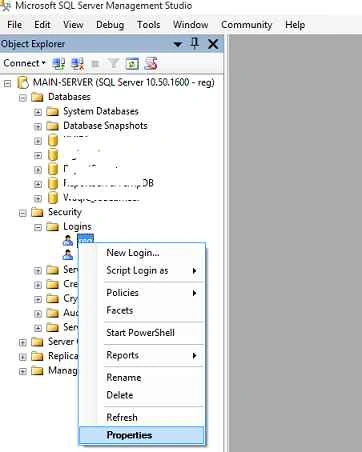The height and width of the screenshot is (452, 362).
Task: Click the Stop icon in Object Explorer toolbar
Action: click(x=96, y=63)
